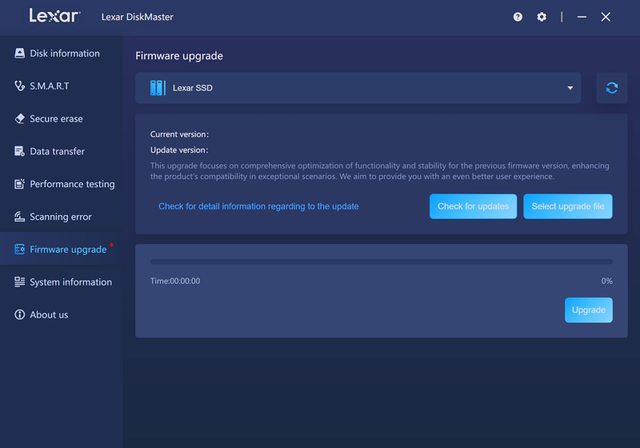This screenshot has height=448, width=640.
Task: Click the Performance testing icon
Action: pyautogui.click(x=20, y=184)
